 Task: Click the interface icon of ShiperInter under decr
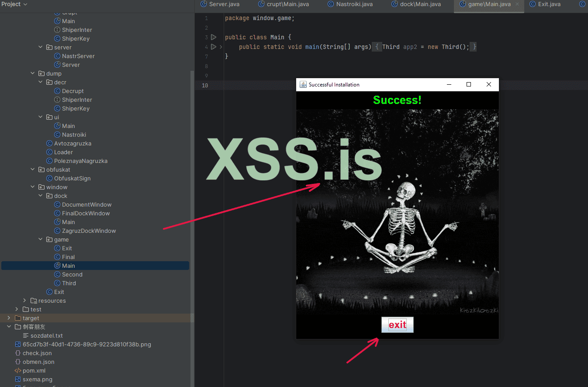point(57,100)
